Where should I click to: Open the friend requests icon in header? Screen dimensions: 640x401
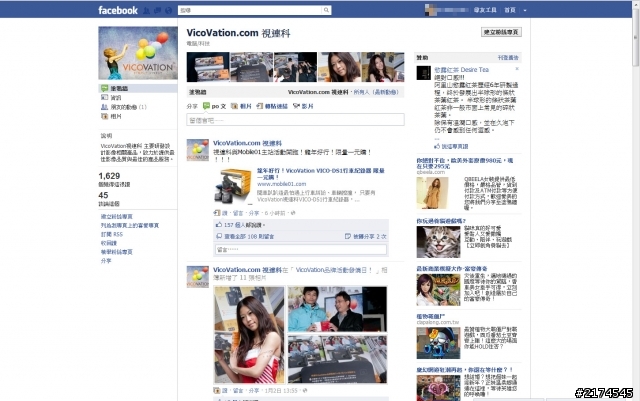tap(147, 11)
